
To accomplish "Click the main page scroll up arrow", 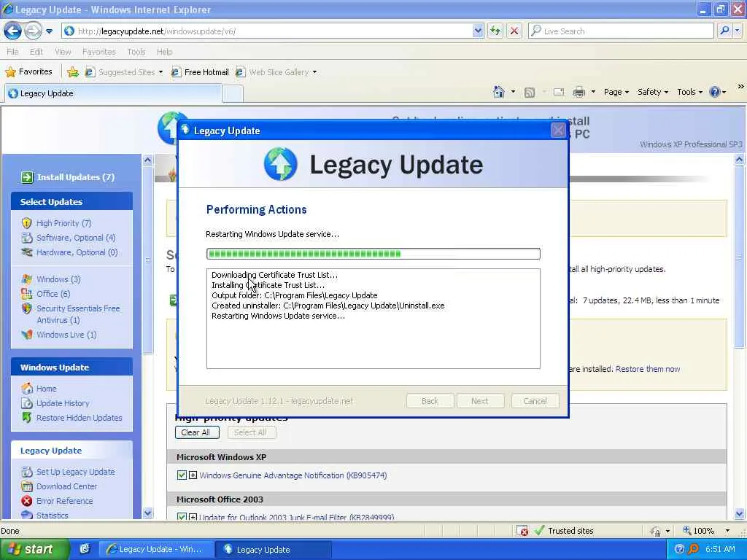I will pyautogui.click(x=740, y=160).
